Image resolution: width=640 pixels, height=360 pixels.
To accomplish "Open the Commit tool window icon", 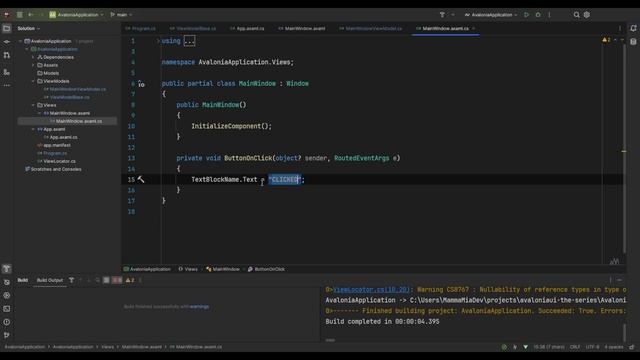I will click(7, 42).
